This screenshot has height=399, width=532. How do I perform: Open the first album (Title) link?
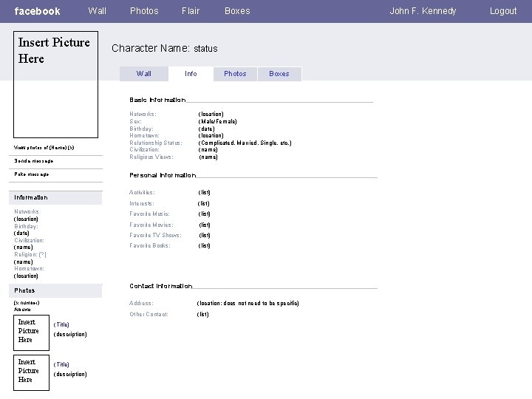click(x=61, y=324)
